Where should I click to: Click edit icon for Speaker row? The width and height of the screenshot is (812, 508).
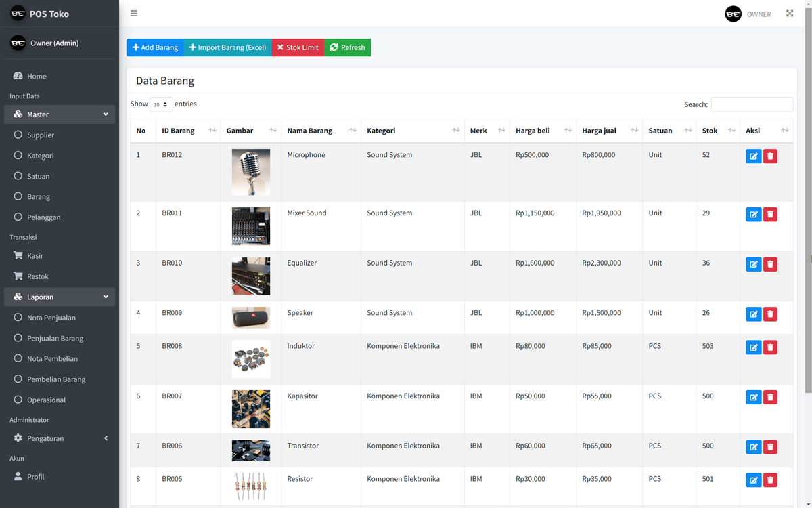pos(753,314)
